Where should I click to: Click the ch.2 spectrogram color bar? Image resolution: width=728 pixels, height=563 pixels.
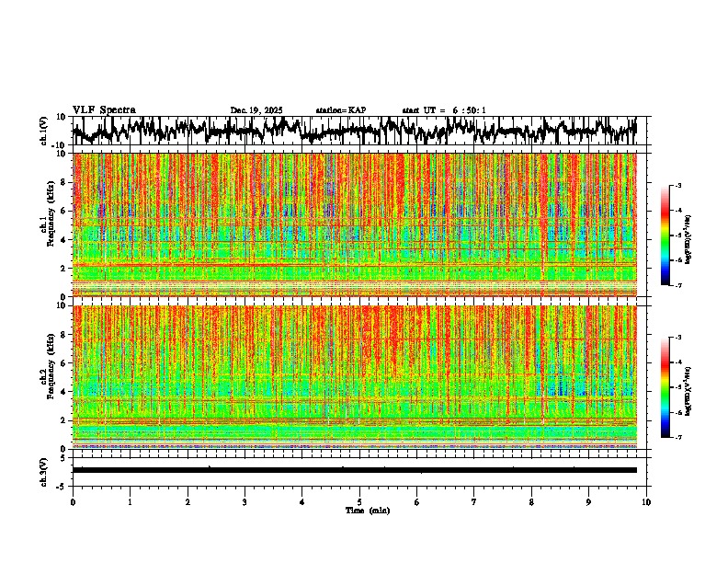click(x=665, y=387)
